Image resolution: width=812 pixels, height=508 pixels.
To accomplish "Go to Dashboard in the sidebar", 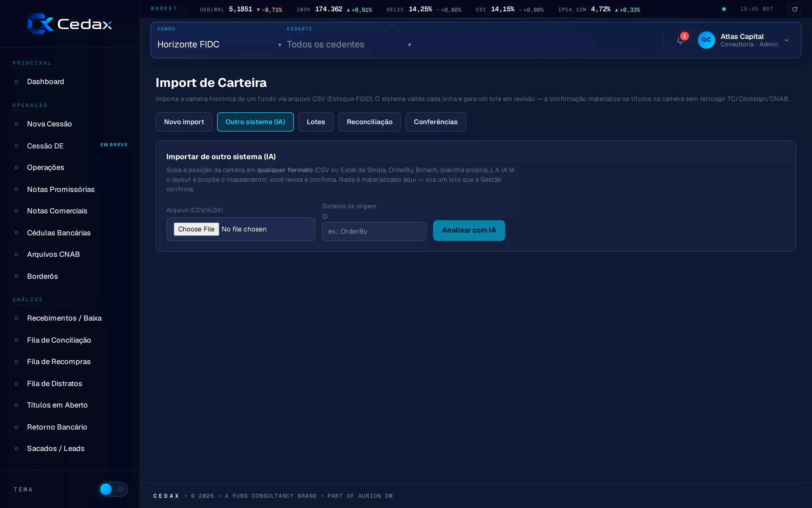I will (45, 82).
